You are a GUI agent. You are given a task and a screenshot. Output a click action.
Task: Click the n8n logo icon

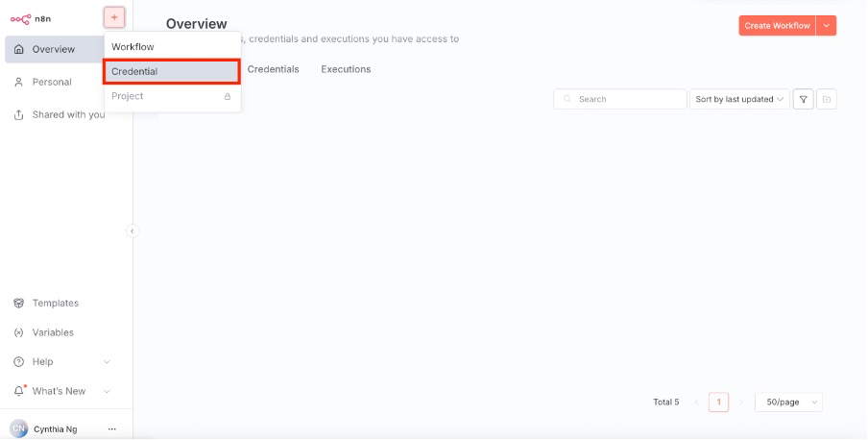click(20, 18)
